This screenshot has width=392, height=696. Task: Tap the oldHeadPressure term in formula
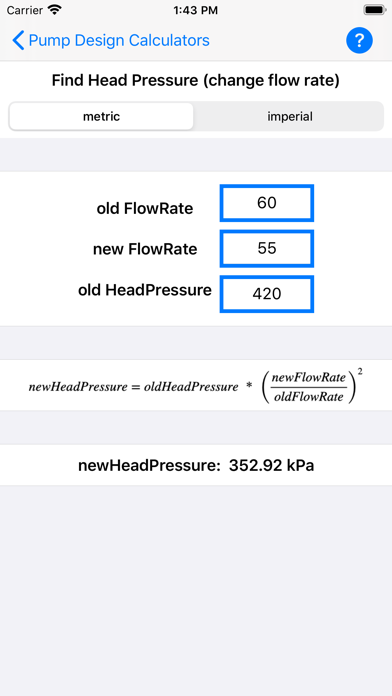click(191, 387)
